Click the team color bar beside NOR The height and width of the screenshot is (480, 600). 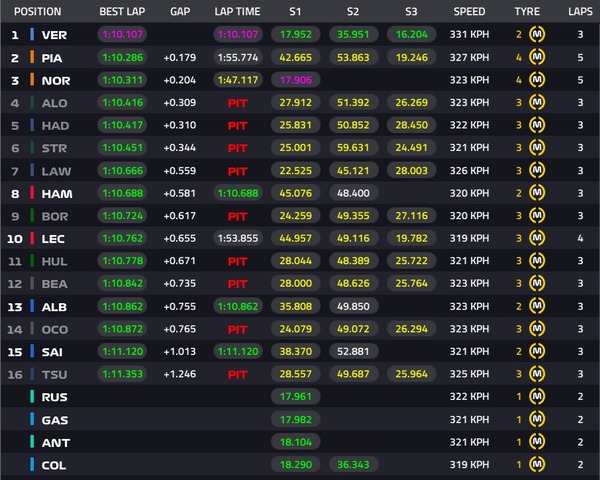[33, 80]
